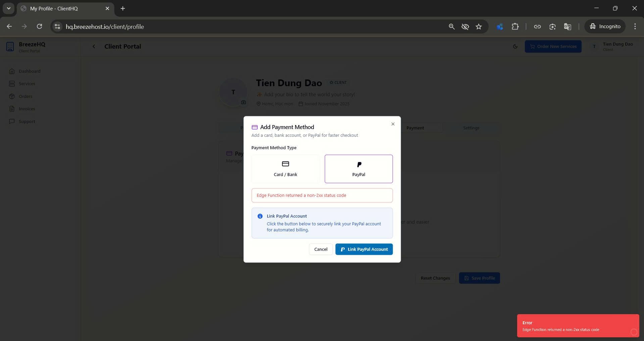Open the tab search dropdown arrow

(x=8, y=8)
